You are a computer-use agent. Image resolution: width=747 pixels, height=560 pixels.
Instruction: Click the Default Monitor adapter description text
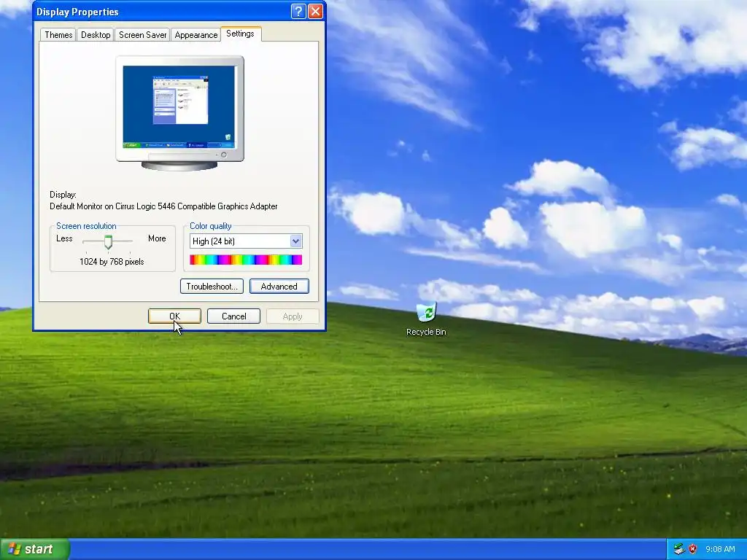163,206
